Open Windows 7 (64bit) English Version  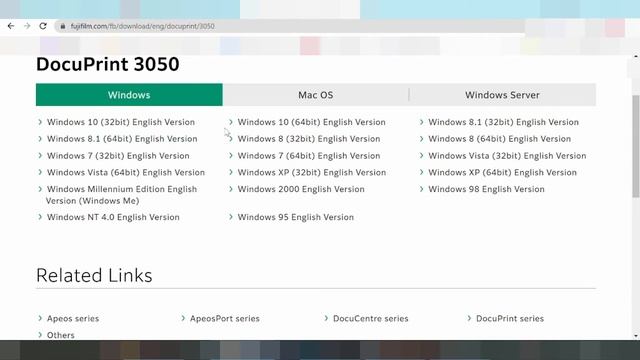(309, 156)
